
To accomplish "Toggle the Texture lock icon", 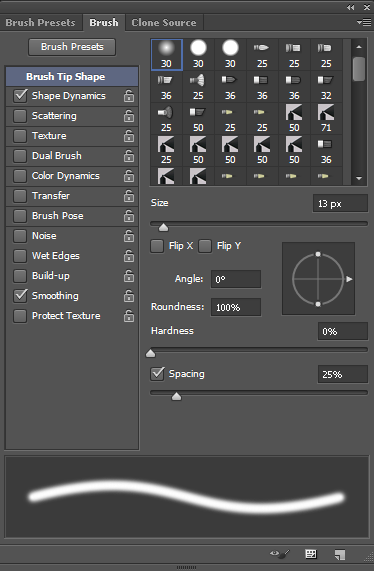I will [x=129, y=136].
